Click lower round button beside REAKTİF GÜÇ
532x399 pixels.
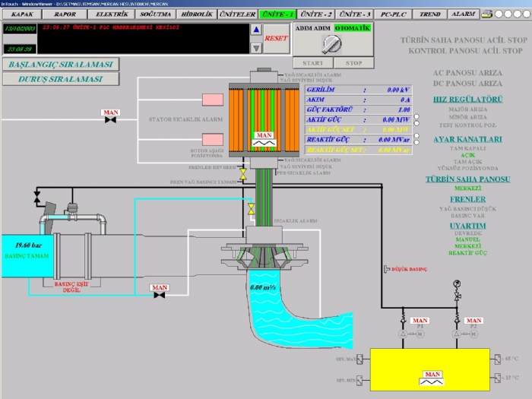pyautogui.click(x=416, y=143)
